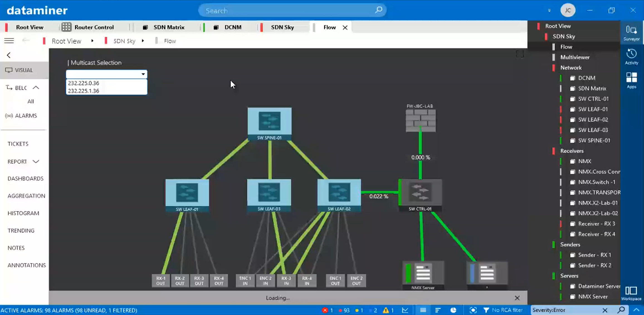Select Sender - RX 1 in the tree
Screen dimensions: 644x315
tap(594, 255)
